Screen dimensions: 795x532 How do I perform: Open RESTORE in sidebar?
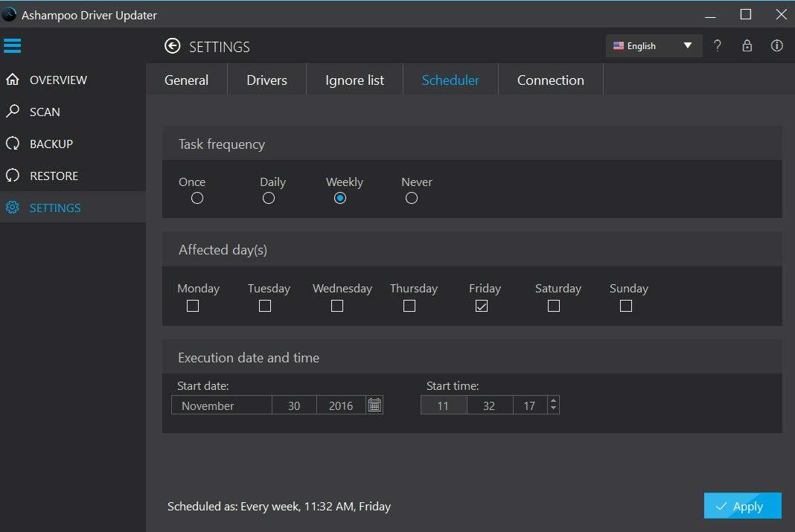click(73, 176)
